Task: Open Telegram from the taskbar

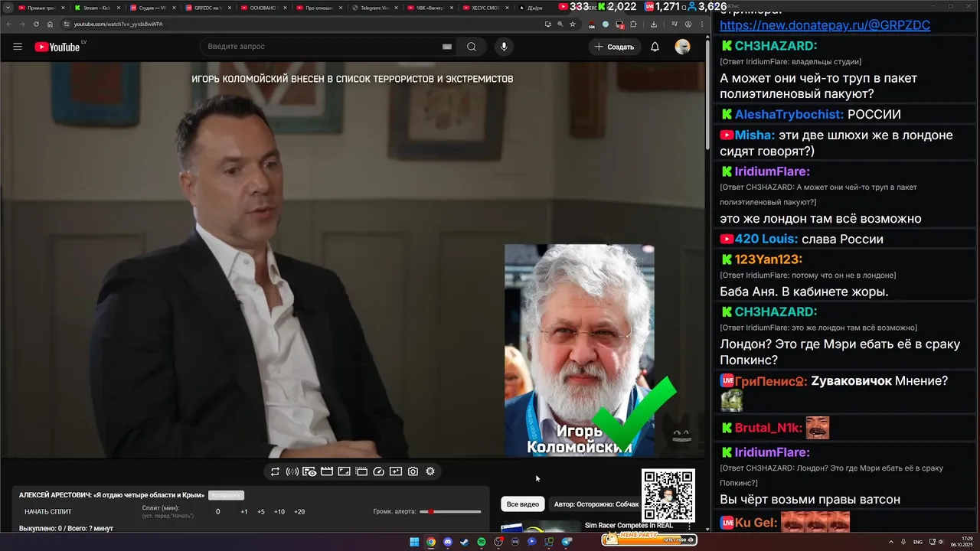Action: pos(567,542)
